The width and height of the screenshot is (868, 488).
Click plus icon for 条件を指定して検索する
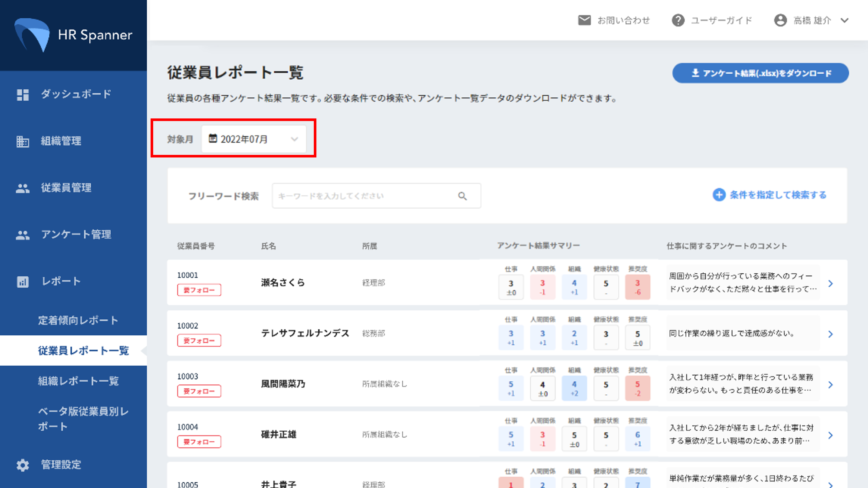pyautogui.click(x=719, y=195)
